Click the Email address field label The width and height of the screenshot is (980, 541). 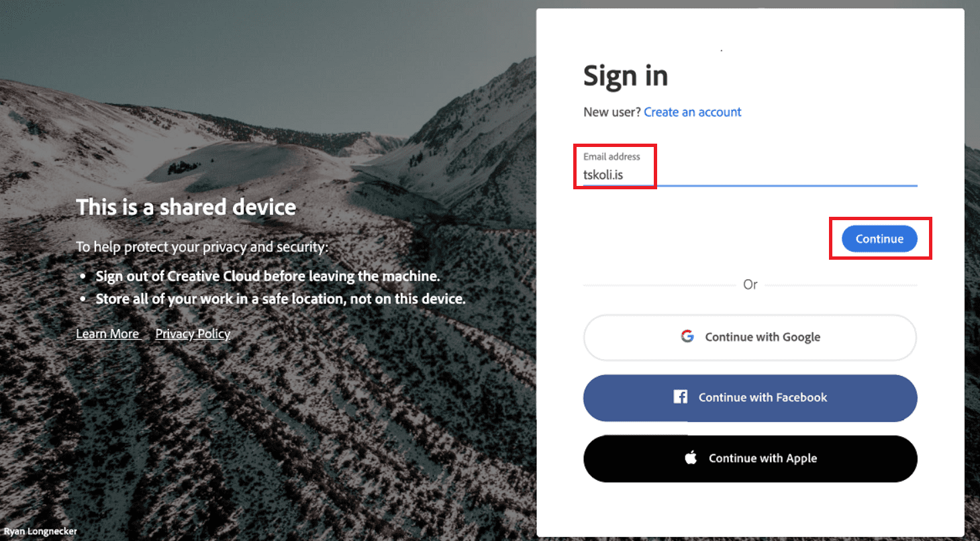click(611, 156)
